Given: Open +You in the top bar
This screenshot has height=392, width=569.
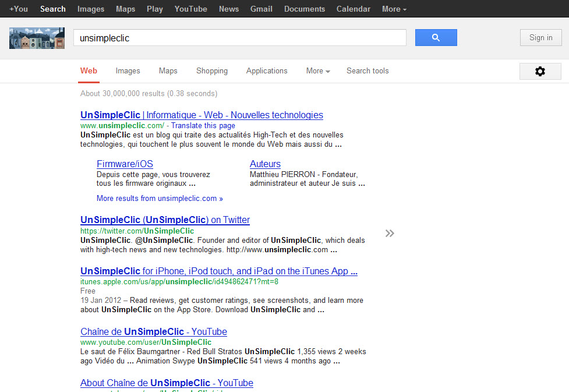Looking at the screenshot, I should [x=19, y=9].
